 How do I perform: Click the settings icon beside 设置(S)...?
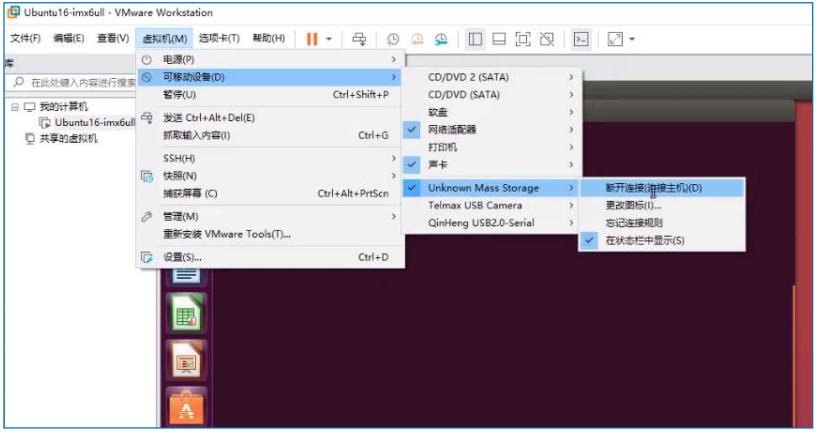point(147,257)
